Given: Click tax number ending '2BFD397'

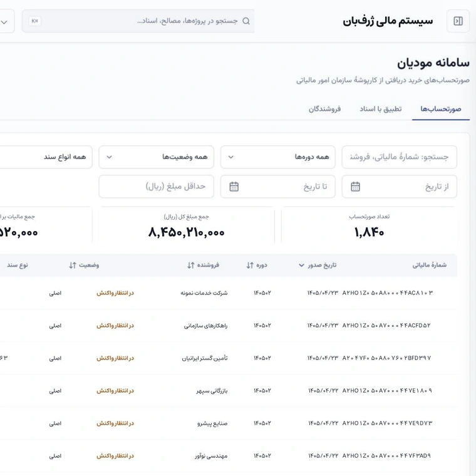Looking at the screenshot, I should 386,358.
